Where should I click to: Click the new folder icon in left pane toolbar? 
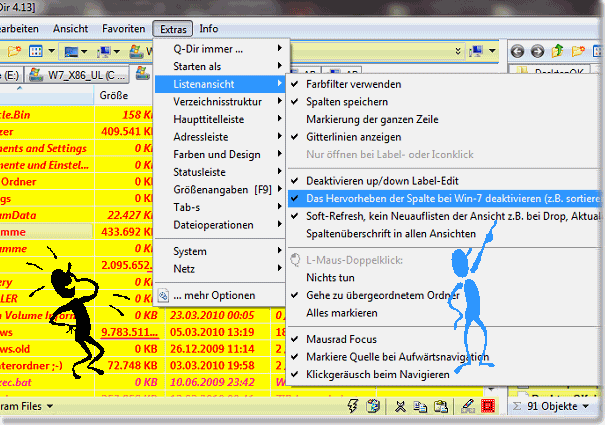coord(14,51)
